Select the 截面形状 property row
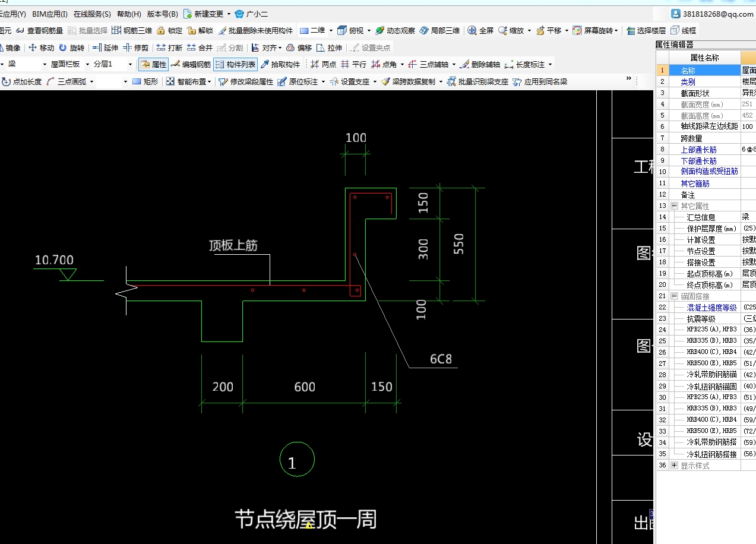The width and height of the screenshot is (756, 544). coord(706,93)
